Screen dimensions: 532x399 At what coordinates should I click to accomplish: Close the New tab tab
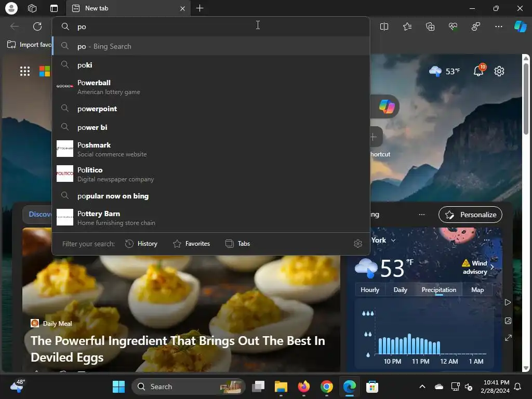coord(182,8)
